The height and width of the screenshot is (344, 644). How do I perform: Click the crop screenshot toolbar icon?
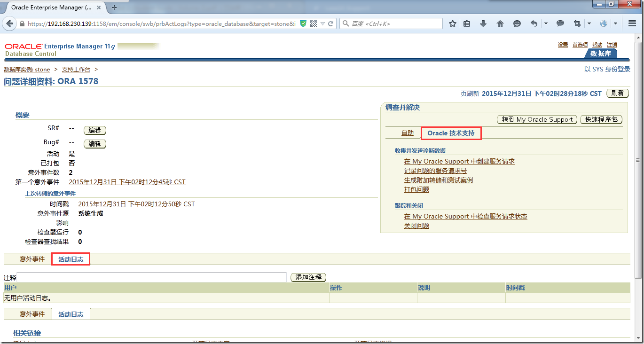coord(577,23)
